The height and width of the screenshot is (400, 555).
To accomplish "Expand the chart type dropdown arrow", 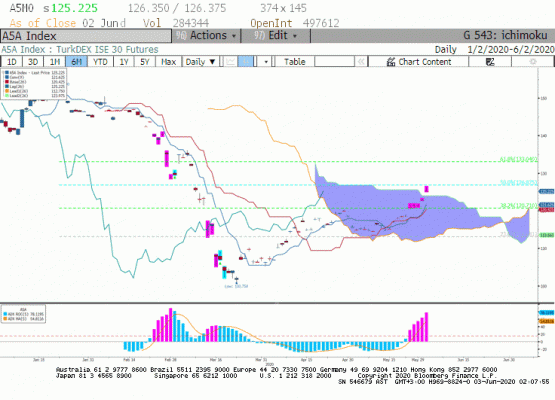I will [x=266, y=62].
